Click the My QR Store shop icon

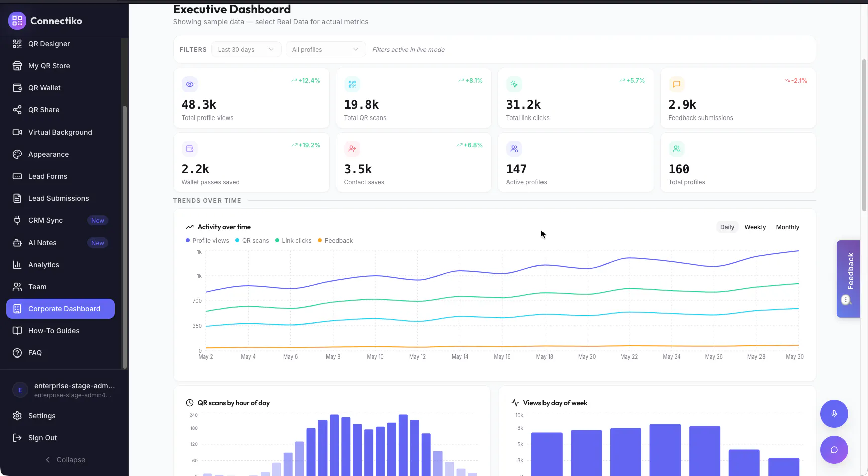tap(17, 66)
